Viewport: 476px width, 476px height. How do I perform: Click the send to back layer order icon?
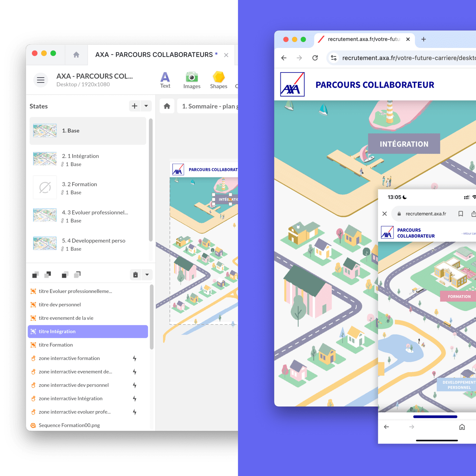[77, 275]
